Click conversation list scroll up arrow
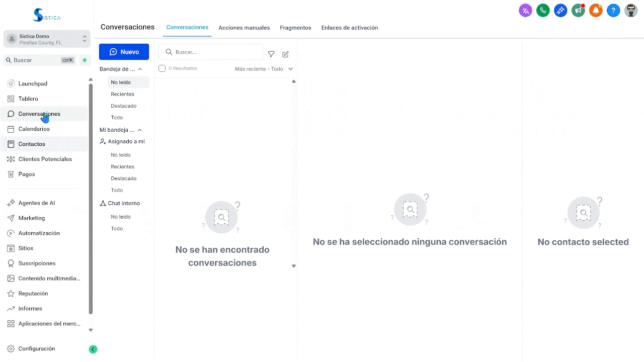This screenshot has width=644, height=362. pyautogui.click(x=294, y=81)
